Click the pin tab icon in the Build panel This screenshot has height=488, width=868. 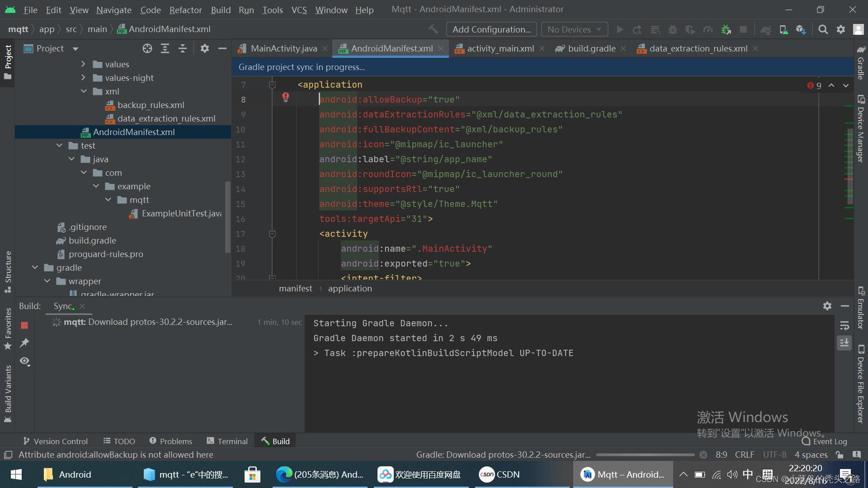[24, 343]
